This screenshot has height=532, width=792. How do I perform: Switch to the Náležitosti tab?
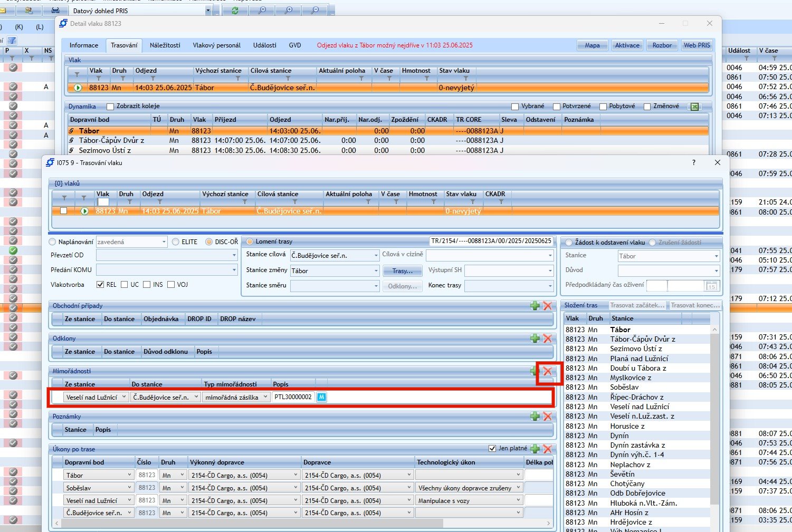coord(165,45)
